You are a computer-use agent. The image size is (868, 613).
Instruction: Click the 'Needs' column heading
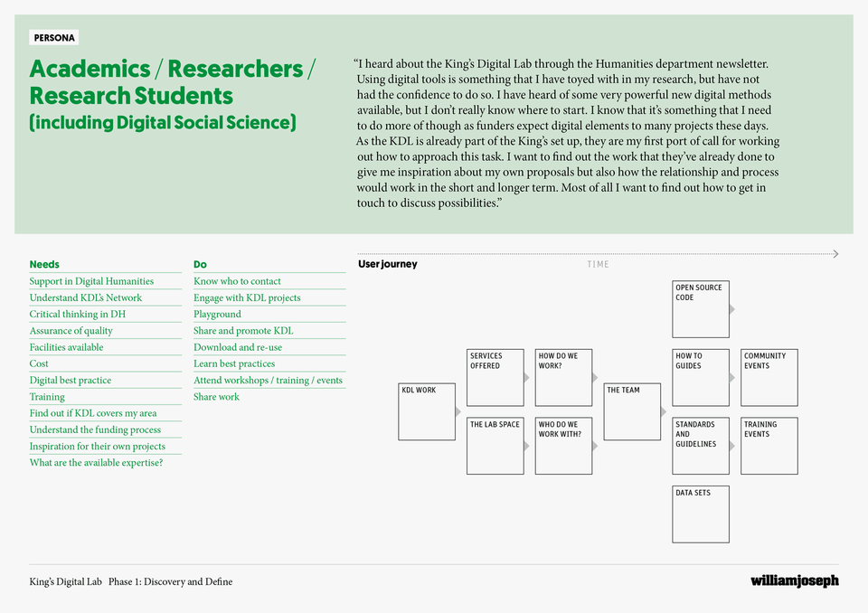click(44, 264)
